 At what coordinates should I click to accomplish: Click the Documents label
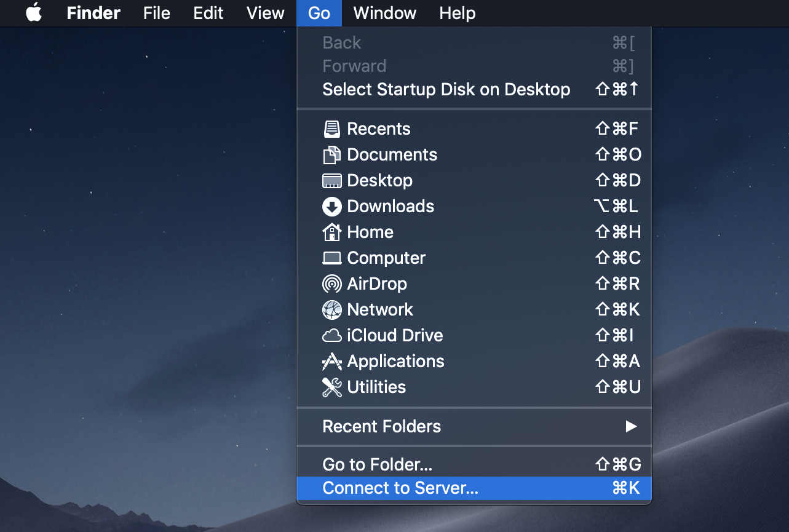click(x=392, y=154)
